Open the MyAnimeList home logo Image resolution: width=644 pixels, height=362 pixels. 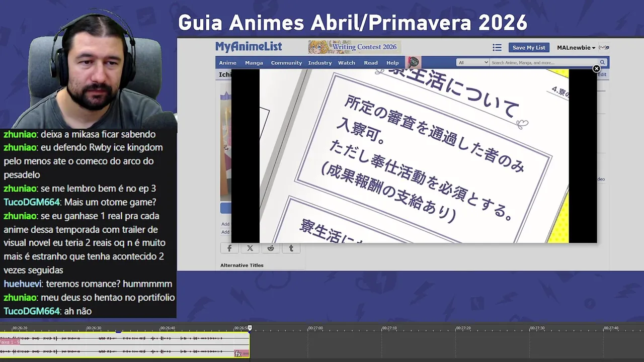(x=249, y=47)
